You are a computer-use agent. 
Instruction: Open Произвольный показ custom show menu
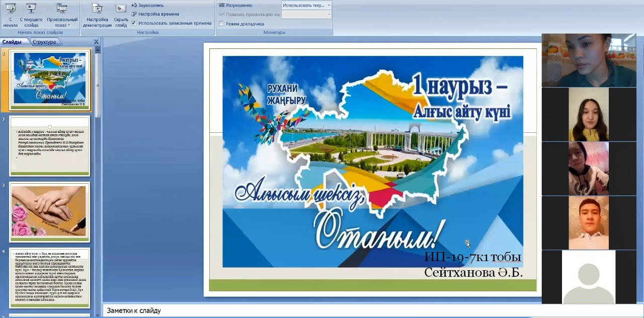click(62, 15)
